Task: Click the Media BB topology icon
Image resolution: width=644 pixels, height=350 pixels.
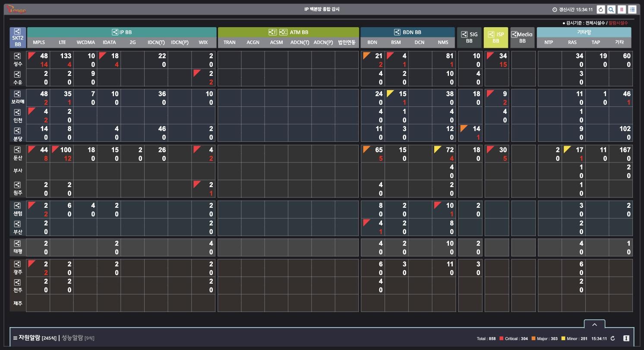Action: tap(514, 34)
